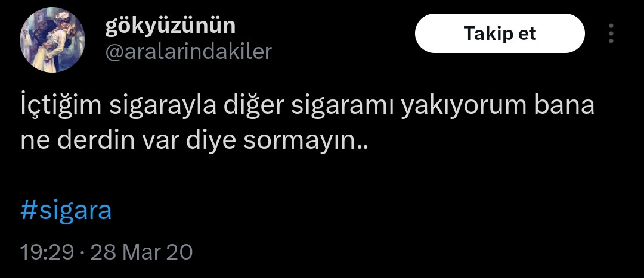Click the tweet line ending with sormayın..
644x278 pixels.
click(x=194, y=141)
